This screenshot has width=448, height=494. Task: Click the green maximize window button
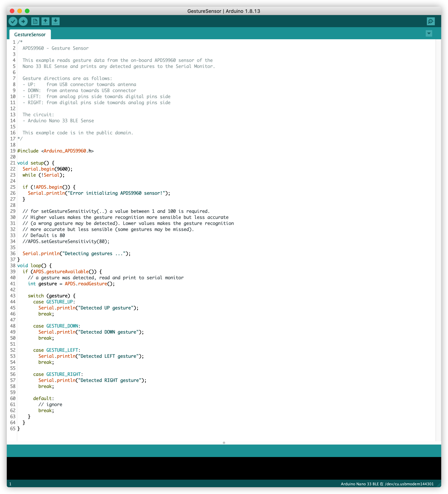[x=27, y=11]
